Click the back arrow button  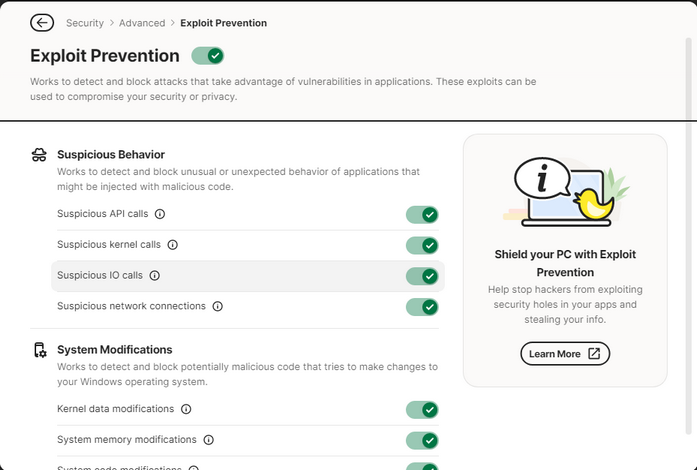pyautogui.click(x=42, y=23)
